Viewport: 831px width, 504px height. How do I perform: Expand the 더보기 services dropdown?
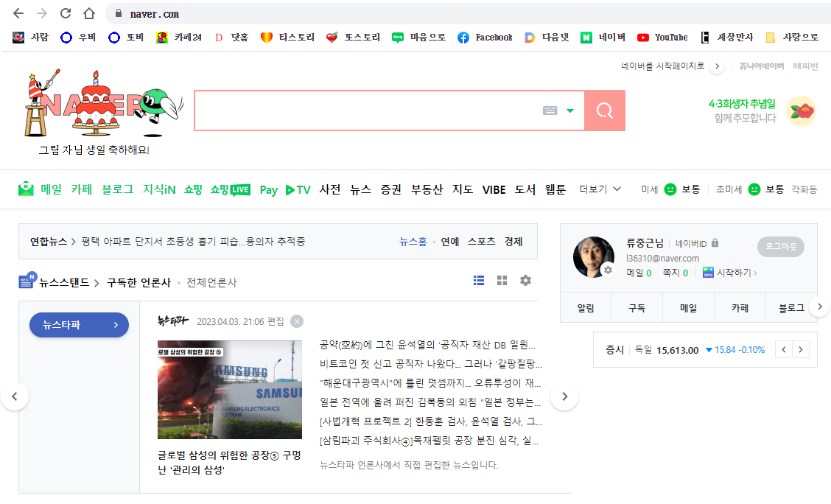point(600,189)
